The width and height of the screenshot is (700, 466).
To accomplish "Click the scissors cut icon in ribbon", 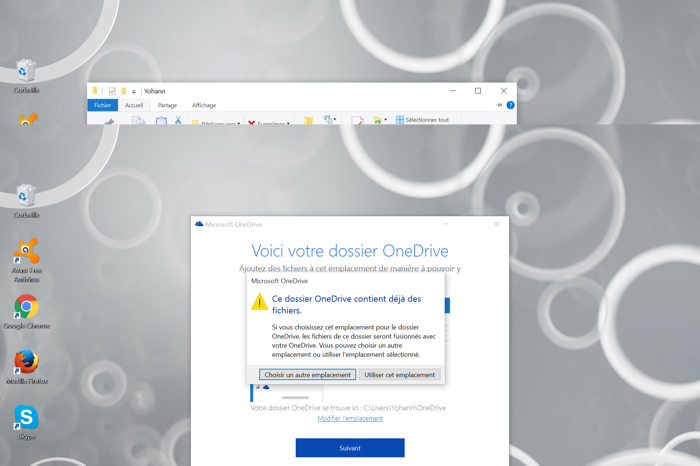I will [x=178, y=121].
